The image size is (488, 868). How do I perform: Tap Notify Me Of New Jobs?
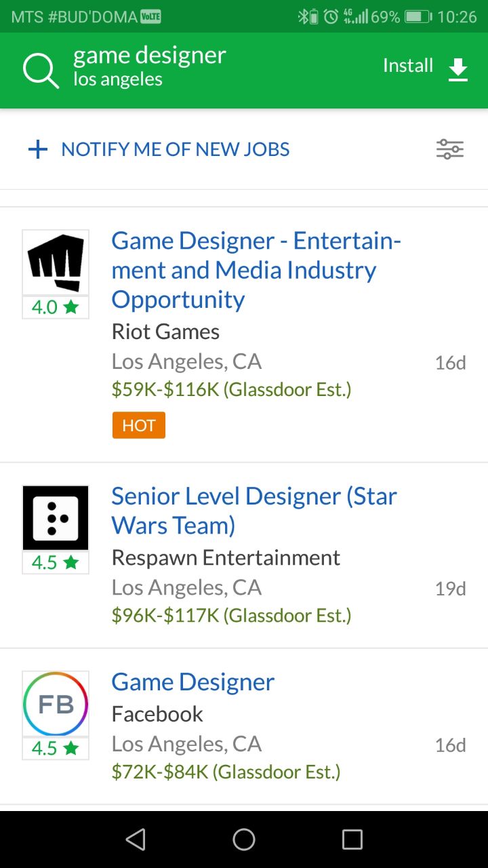click(x=176, y=149)
